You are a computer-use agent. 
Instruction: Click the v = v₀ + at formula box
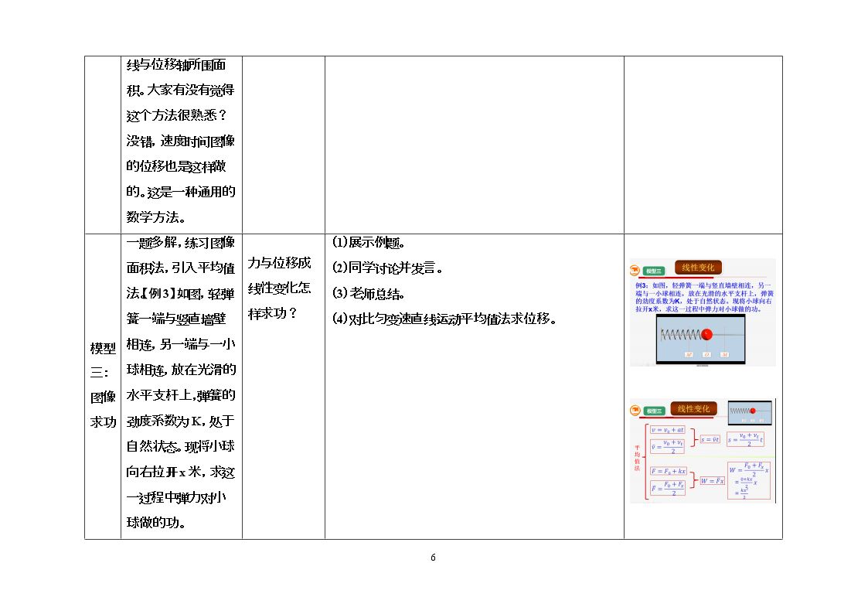coord(668,430)
